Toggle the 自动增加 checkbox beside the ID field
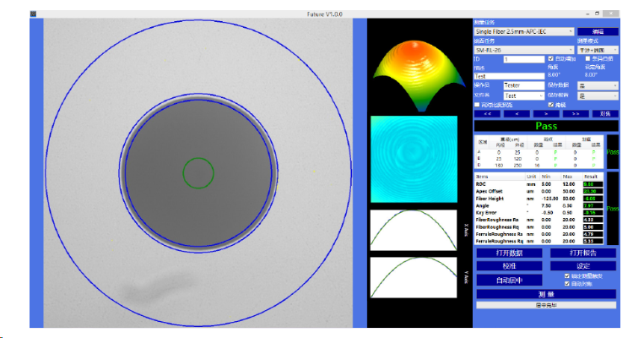Screen dimensions: 644x338 550,58
